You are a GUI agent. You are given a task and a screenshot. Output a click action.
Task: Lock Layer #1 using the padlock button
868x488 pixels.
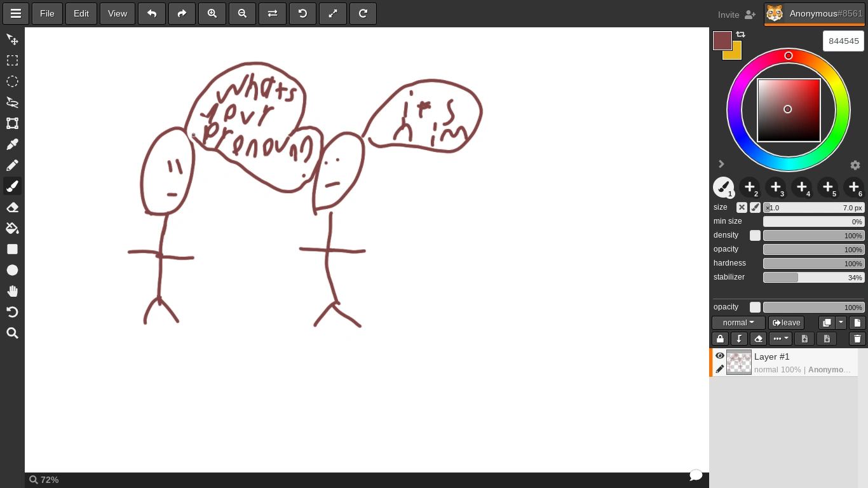coord(720,339)
